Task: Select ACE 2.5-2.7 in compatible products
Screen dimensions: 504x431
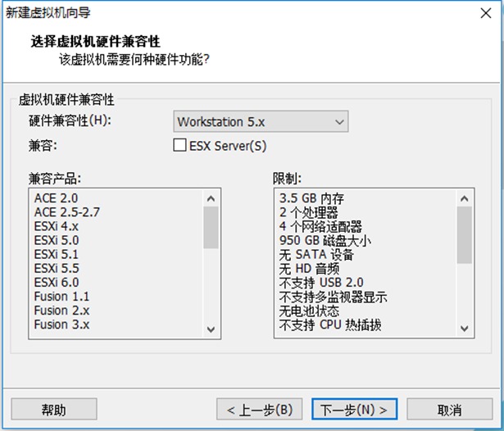Action: point(67,212)
